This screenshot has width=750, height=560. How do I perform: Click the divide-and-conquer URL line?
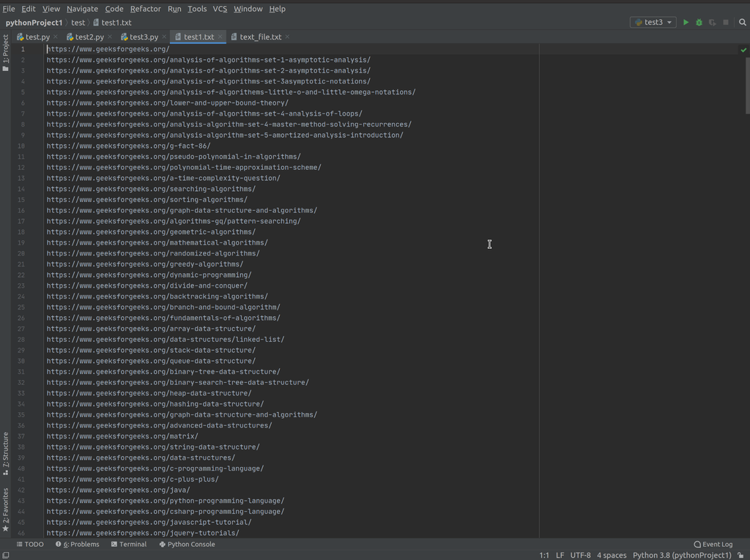coord(146,285)
